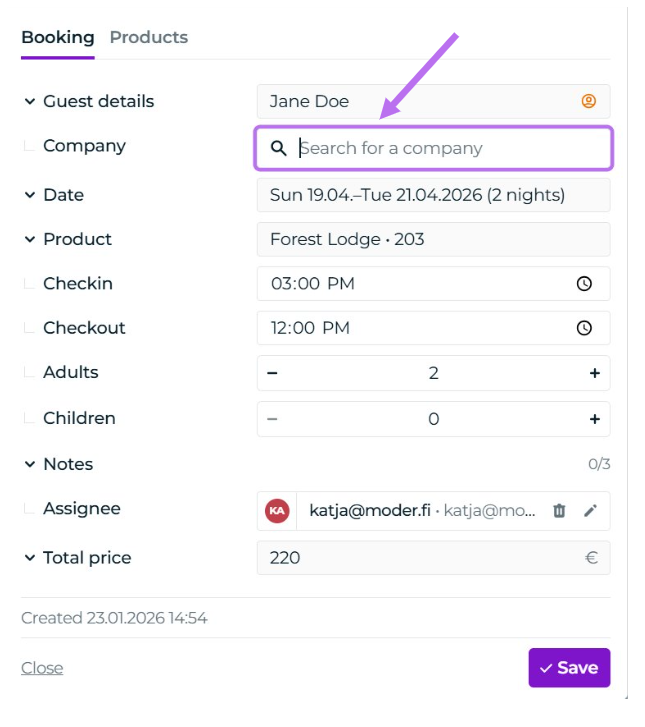Toggle the Total price section chevron
The image size is (645, 727).
30,558
